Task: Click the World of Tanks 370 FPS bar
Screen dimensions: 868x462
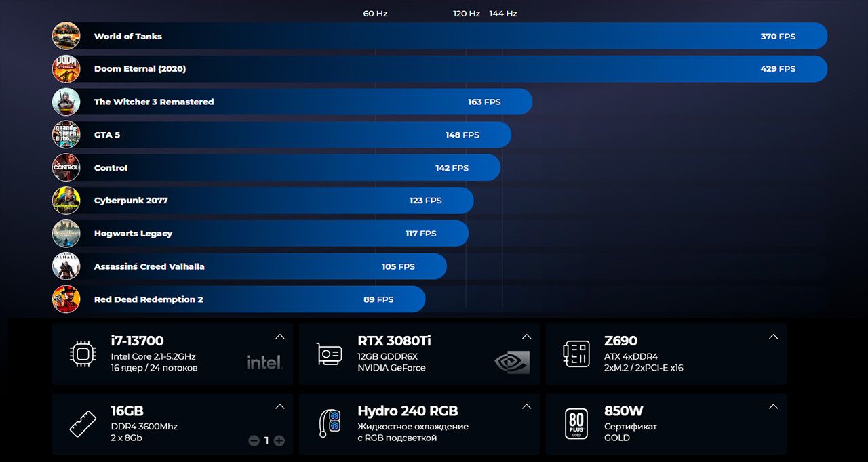Action: [440, 36]
